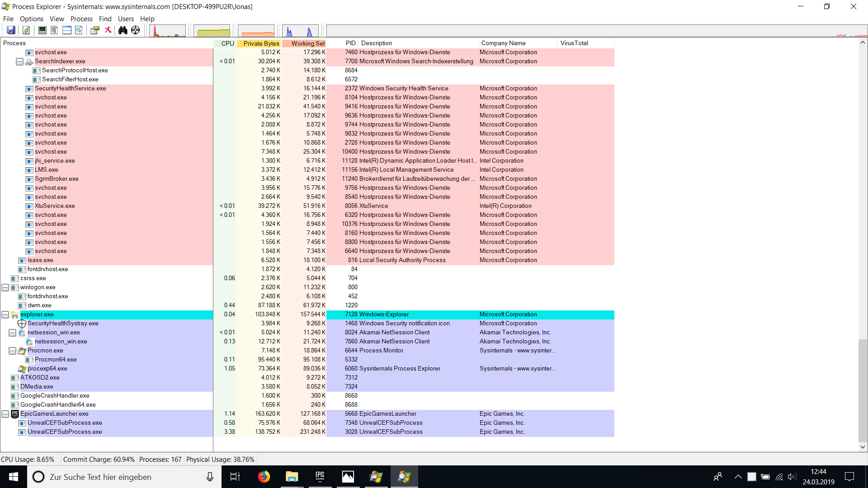The image size is (868, 488).
Task: Open System Information via toolbar icon
Action: [x=42, y=30]
